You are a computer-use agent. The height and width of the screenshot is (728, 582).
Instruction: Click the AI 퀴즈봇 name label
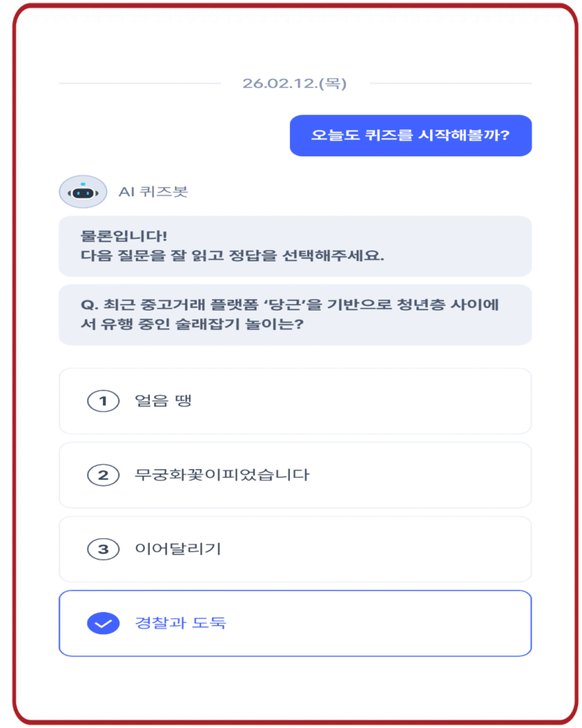tap(153, 191)
